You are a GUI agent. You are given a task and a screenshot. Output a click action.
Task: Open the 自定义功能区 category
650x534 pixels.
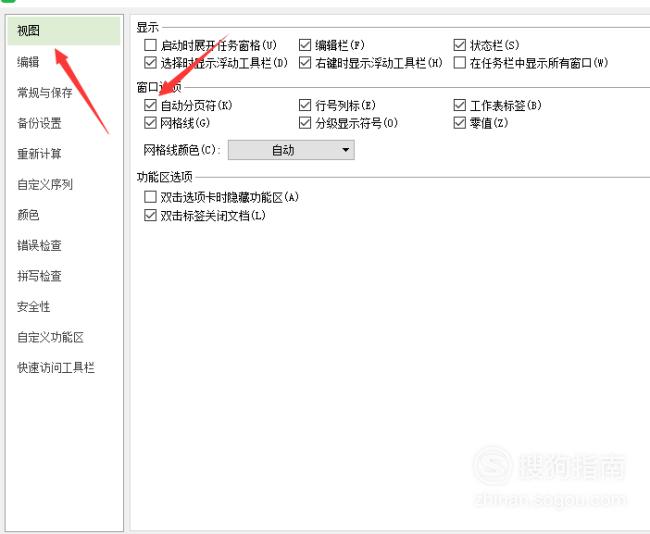tap(51, 337)
